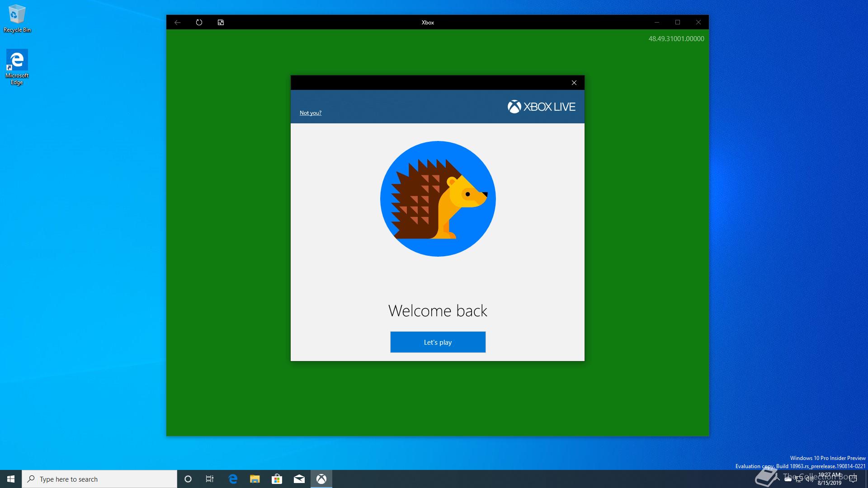This screenshot has width=868, height=488.
Task: Go back using Xbox window back arrow
Action: click(178, 22)
